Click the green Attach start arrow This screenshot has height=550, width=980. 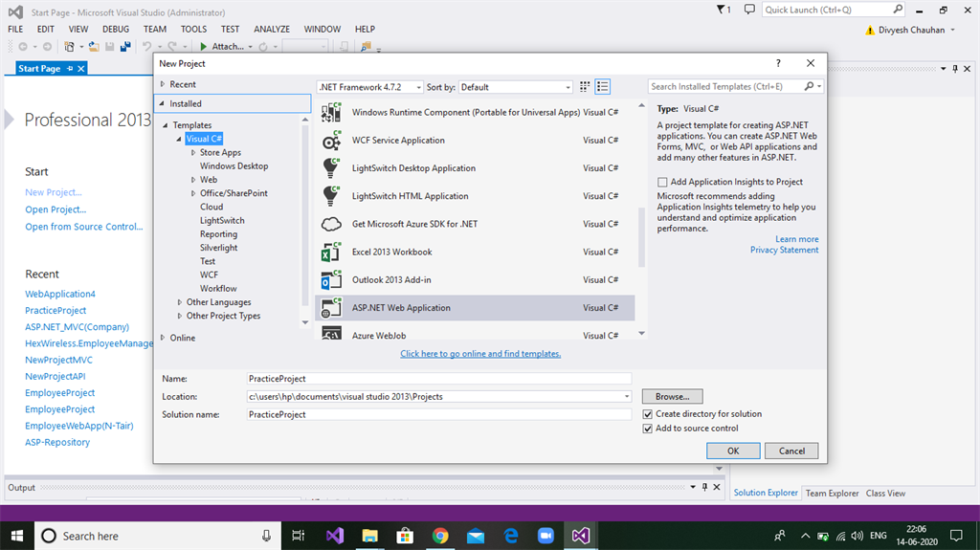point(203,46)
